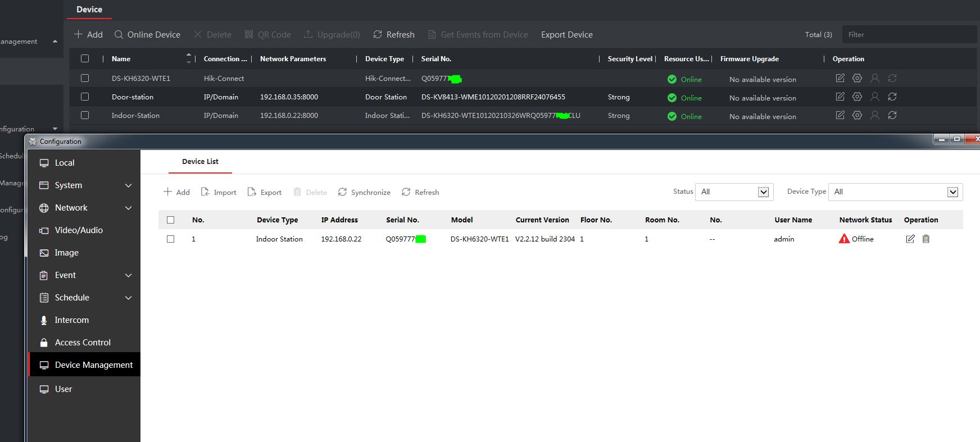
Task: Select Access Control in configuration sidebar
Action: (83, 343)
